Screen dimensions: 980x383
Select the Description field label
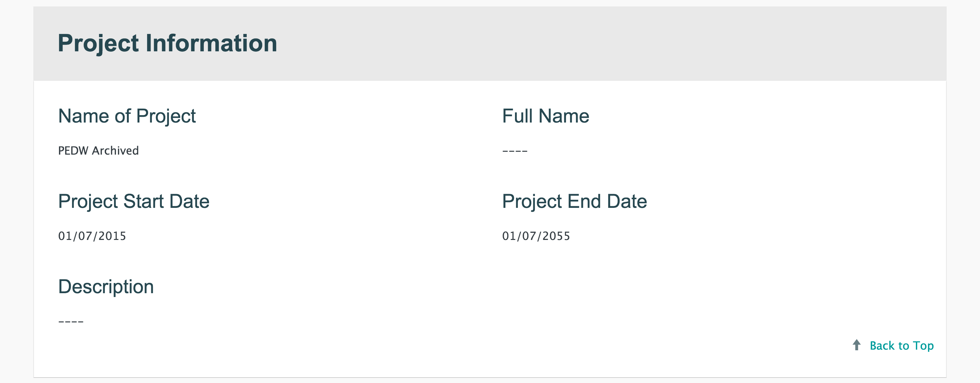pyautogui.click(x=106, y=287)
